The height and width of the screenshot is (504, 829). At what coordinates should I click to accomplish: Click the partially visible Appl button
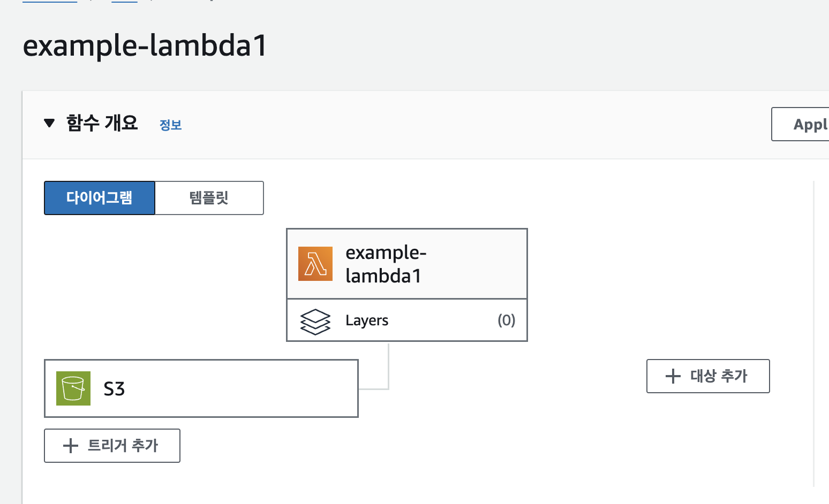click(x=803, y=124)
